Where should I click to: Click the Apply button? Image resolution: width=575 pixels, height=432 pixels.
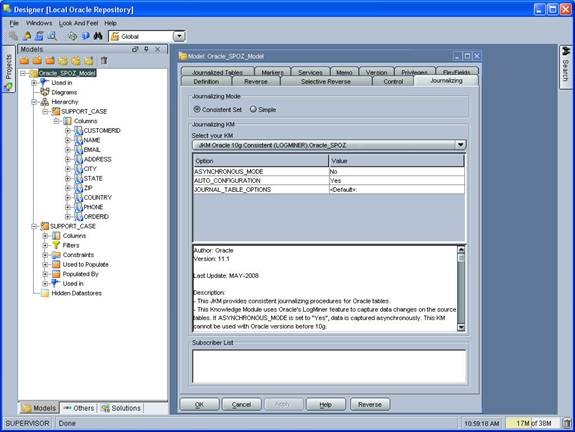(x=282, y=404)
